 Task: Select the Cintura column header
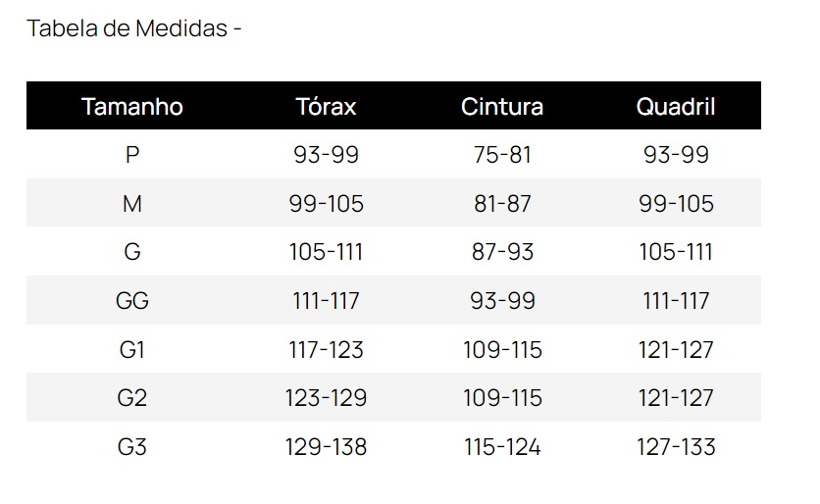tap(502, 106)
